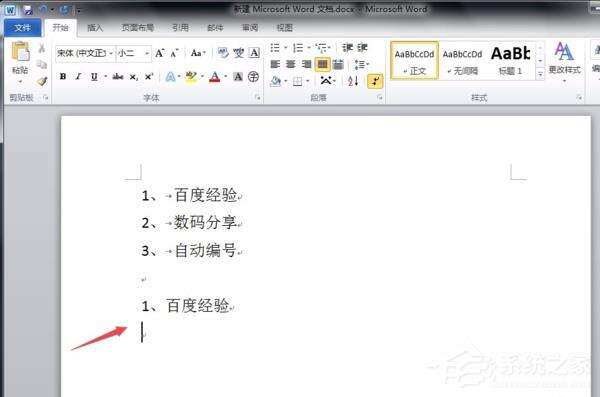Screen dimensions: 600x397
Task: Open the font name 宋体 dropdown
Action: [111, 53]
